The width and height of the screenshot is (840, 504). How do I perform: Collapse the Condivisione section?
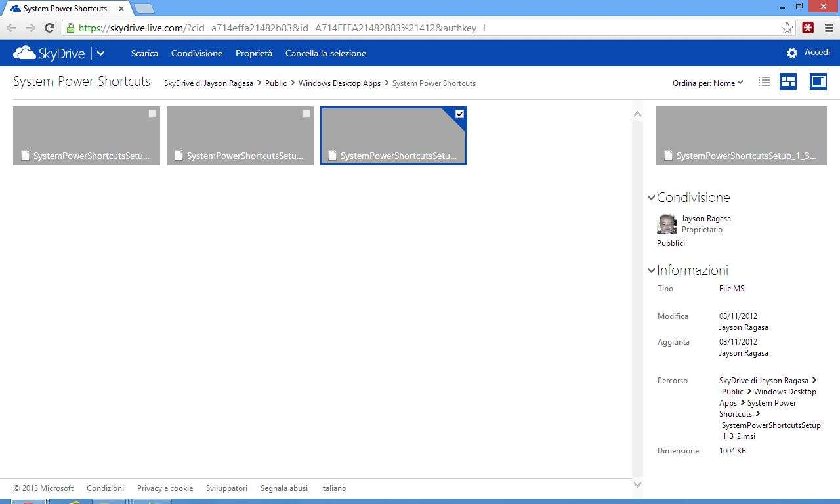pyautogui.click(x=651, y=198)
